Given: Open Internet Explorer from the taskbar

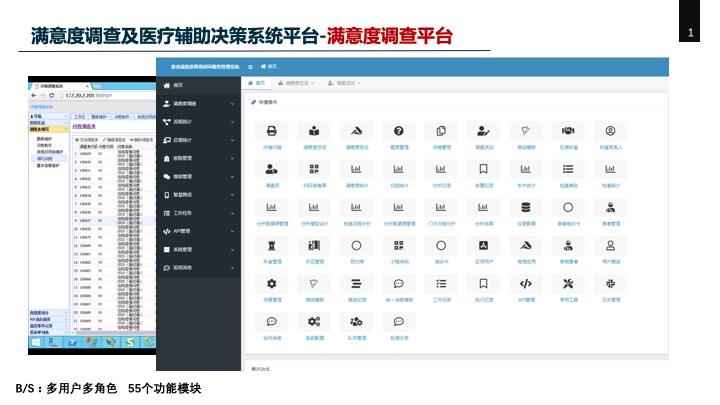Looking at the screenshot, I should click(73, 342).
